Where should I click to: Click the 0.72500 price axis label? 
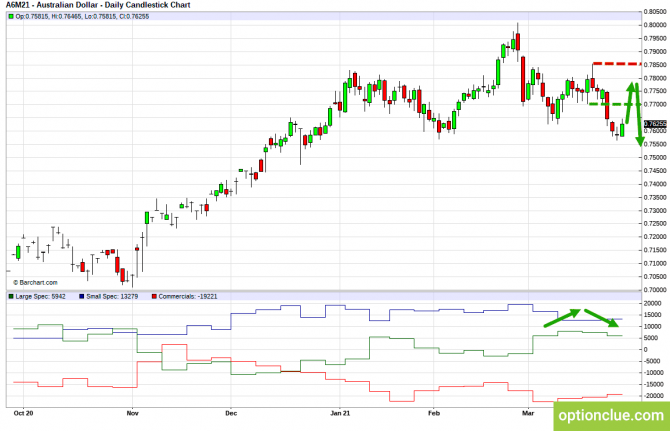pyautogui.click(x=655, y=223)
